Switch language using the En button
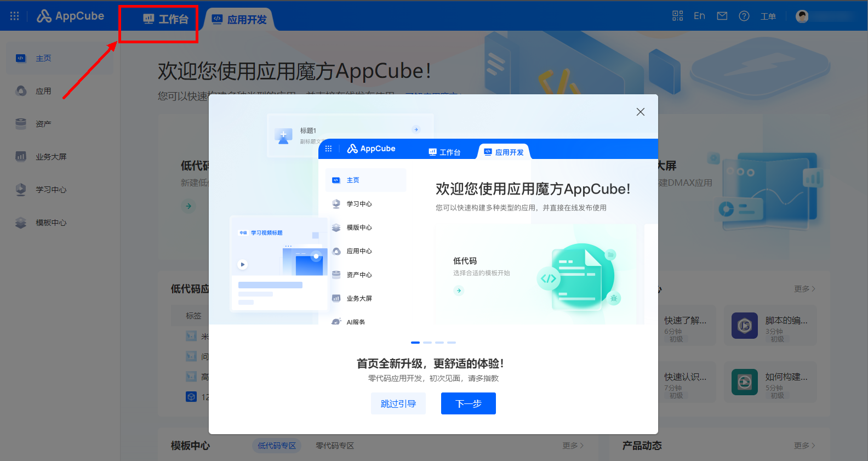Viewport: 868px width, 461px height. point(699,16)
